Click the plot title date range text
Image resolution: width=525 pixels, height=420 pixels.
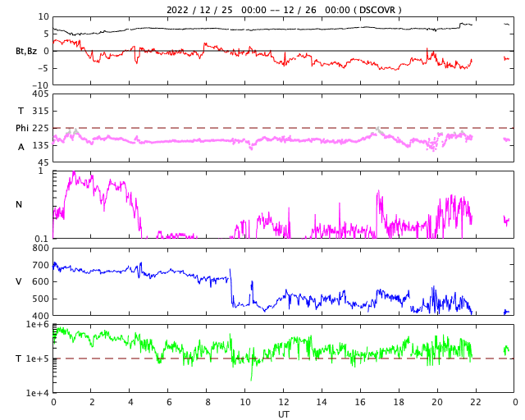[284, 10]
